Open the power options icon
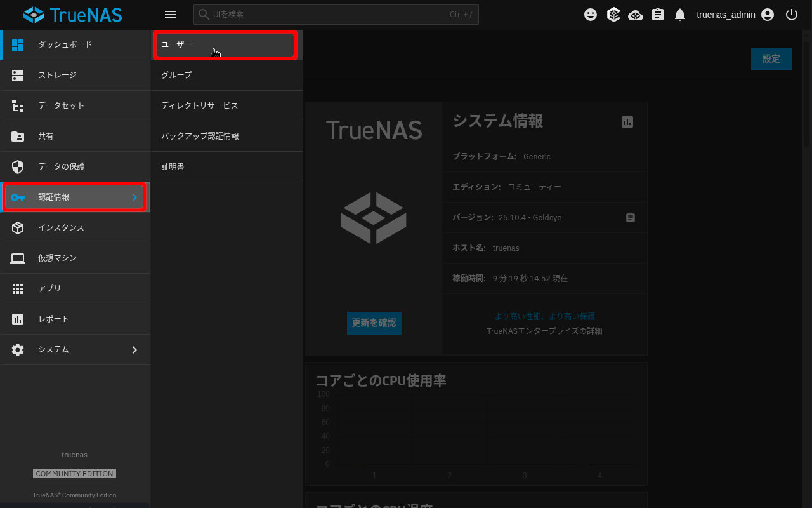 [792, 15]
